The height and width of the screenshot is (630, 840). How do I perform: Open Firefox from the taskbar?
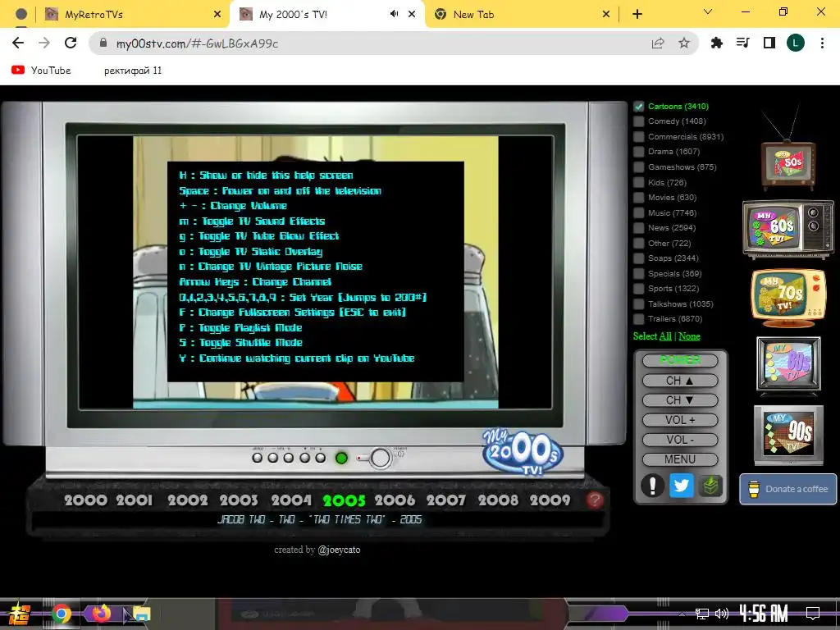click(x=101, y=613)
